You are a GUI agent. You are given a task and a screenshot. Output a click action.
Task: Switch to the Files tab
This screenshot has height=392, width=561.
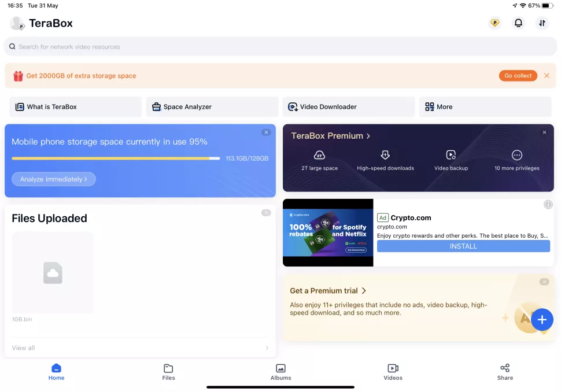pyautogui.click(x=168, y=372)
